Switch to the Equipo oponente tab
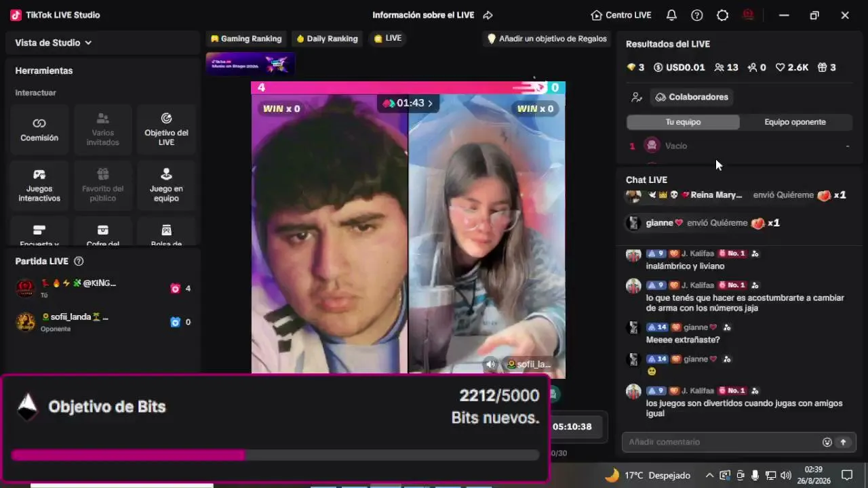868x488 pixels. click(x=795, y=122)
